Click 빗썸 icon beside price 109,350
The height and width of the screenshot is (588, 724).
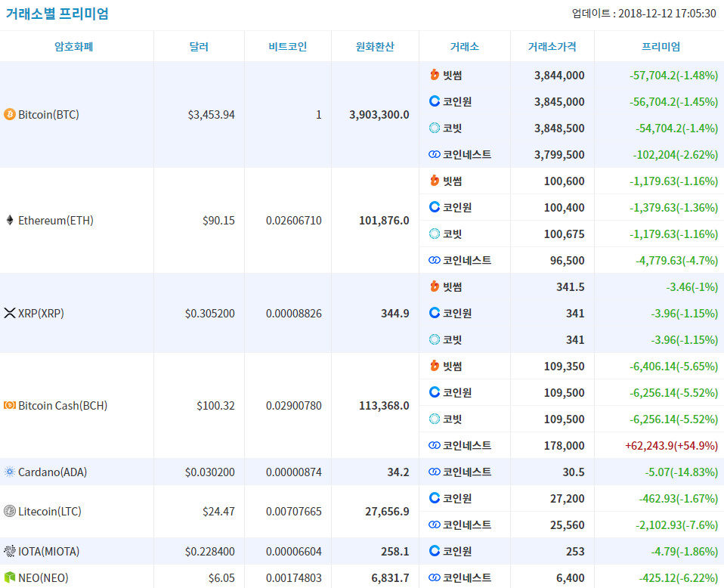pos(435,365)
